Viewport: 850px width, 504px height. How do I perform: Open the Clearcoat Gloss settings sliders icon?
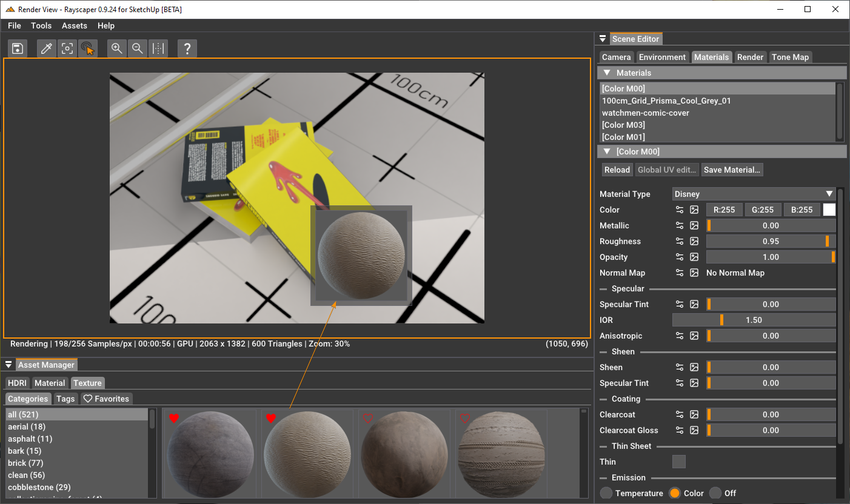680,430
